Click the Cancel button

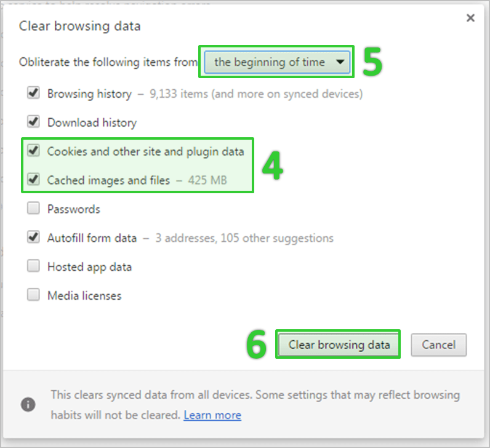tap(438, 345)
